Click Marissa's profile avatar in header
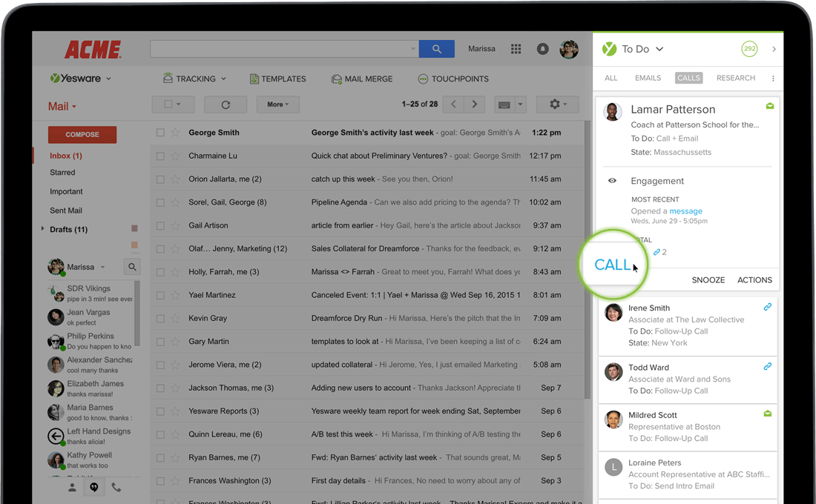The width and height of the screenshot is (816, 504). pyautogui.click(x=569, y=49)
